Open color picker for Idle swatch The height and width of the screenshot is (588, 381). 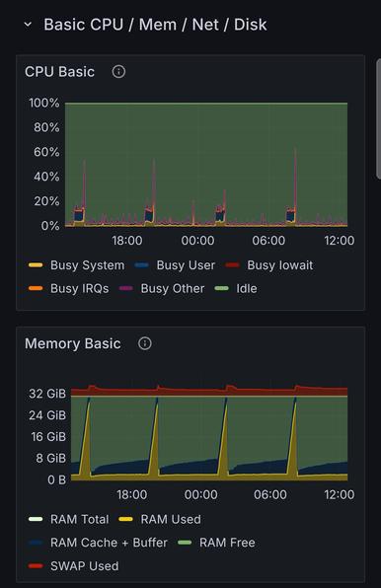coord(221,288)
